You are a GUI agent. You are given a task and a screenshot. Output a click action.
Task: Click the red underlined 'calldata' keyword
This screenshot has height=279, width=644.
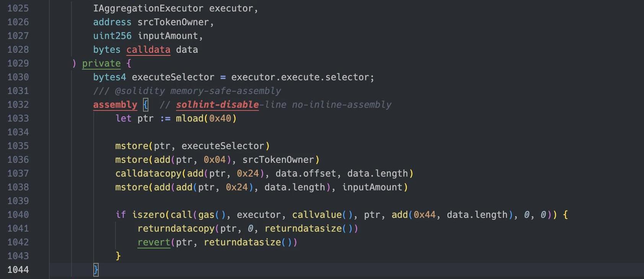148,50
